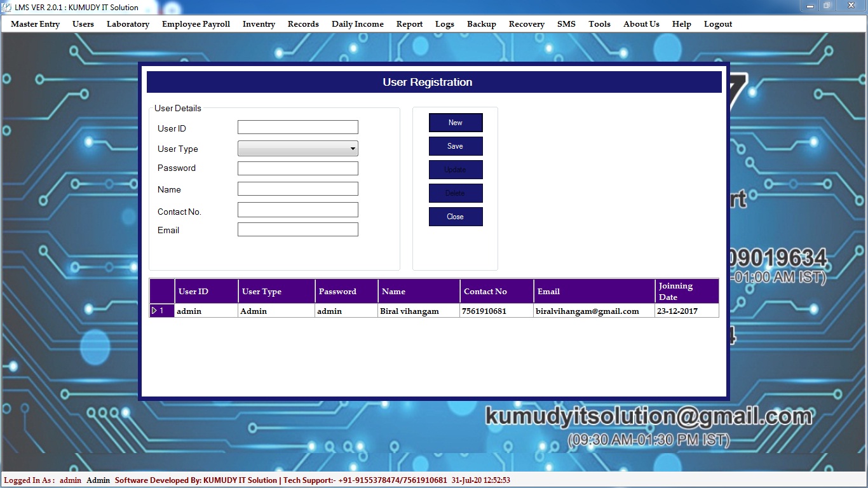868x488 pixels.
Task: Open the Daily Income menu
Action: (x=357, y=24)
